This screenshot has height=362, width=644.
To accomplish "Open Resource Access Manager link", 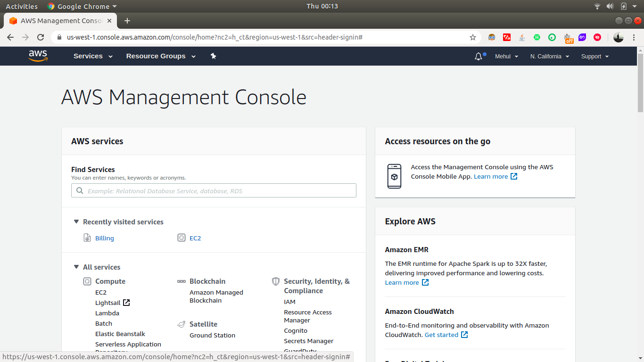I will coord(308,316).
